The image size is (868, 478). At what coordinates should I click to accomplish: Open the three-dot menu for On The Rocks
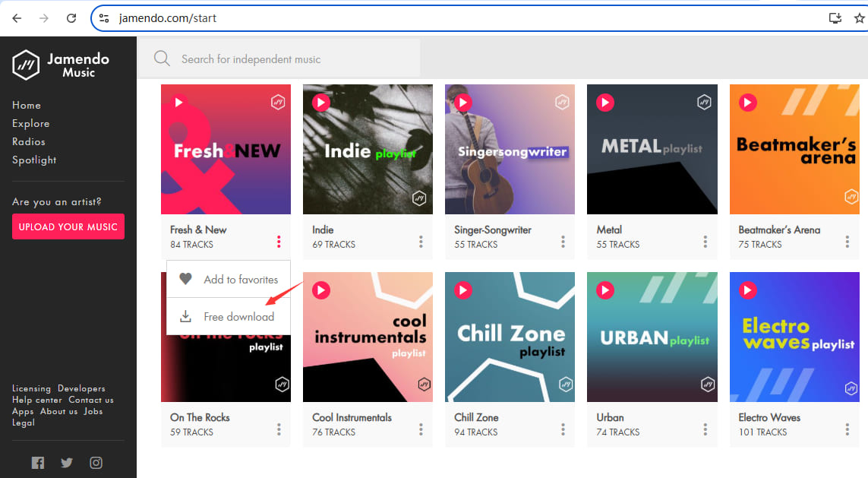[x=279, y=429]
